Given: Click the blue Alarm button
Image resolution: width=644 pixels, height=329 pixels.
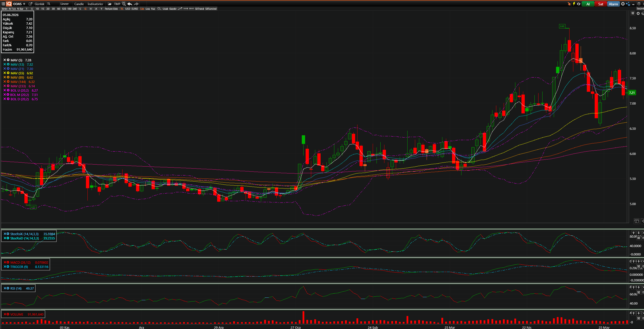Looking at the screenshot, I should (613, 4).
